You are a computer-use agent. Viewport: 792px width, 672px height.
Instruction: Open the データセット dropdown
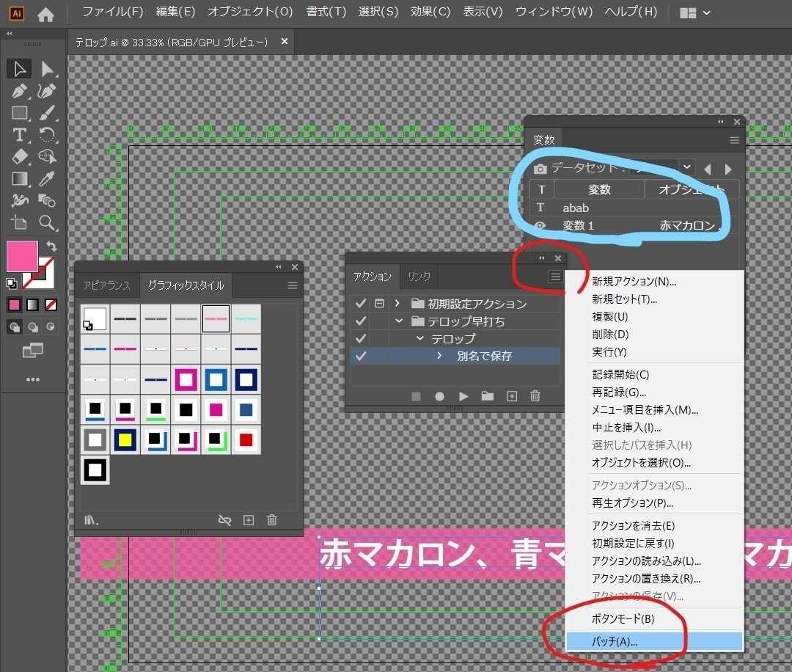(x=686, y=167)
